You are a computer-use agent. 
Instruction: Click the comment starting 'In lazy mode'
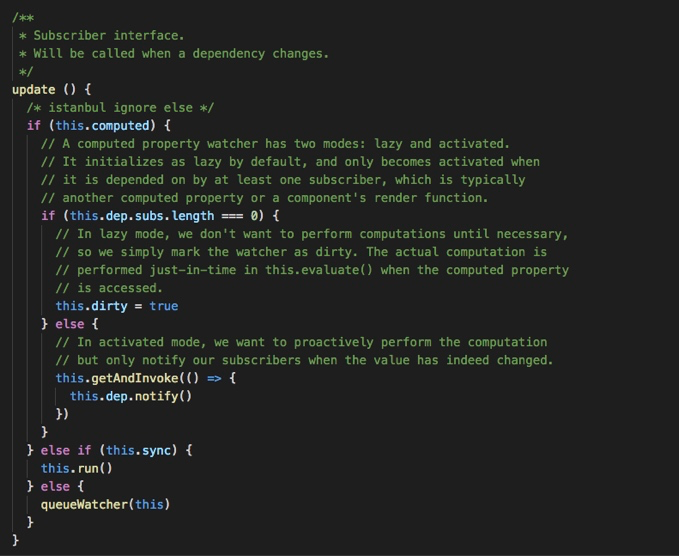pos(312,234)
